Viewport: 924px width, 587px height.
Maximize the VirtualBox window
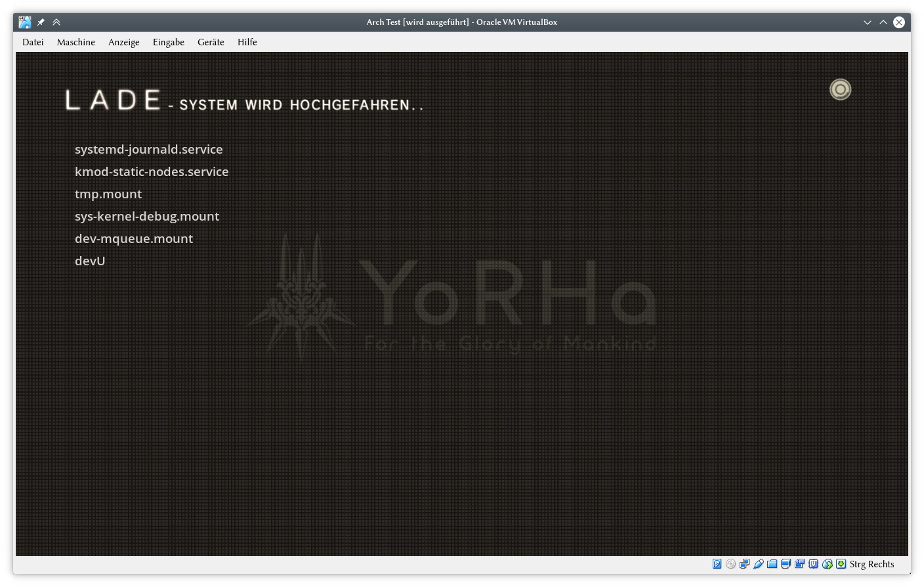coord(883,22)
